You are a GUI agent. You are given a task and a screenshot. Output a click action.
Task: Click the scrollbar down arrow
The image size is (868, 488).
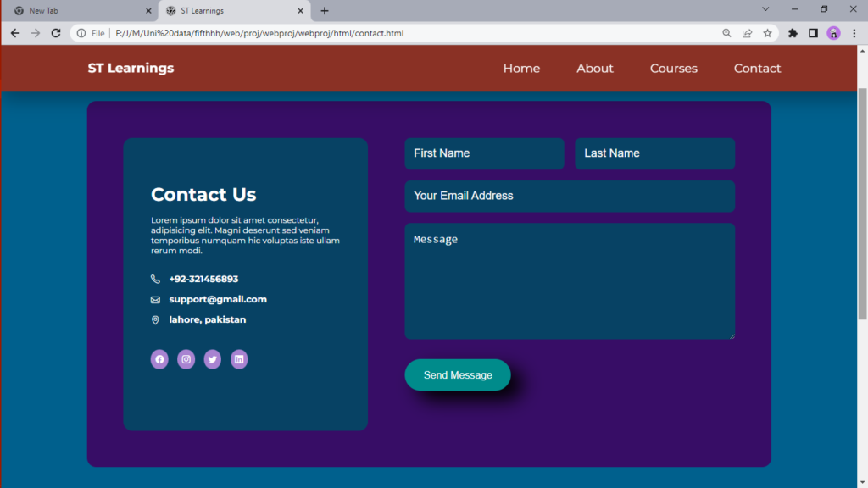(862, 483)
